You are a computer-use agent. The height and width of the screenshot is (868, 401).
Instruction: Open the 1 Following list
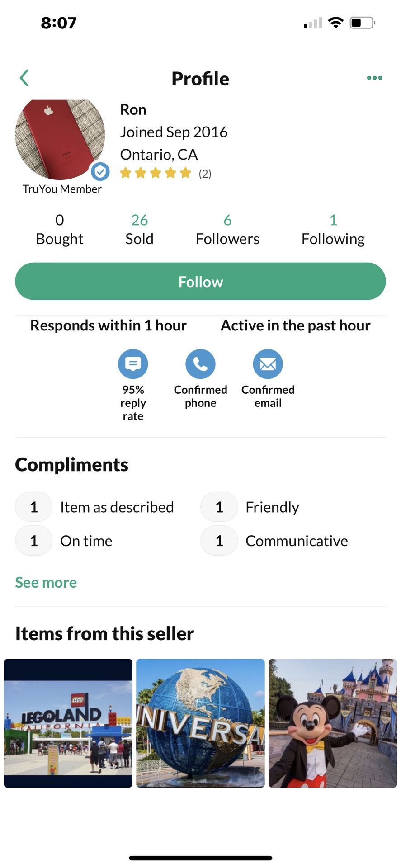pos(333,229)
